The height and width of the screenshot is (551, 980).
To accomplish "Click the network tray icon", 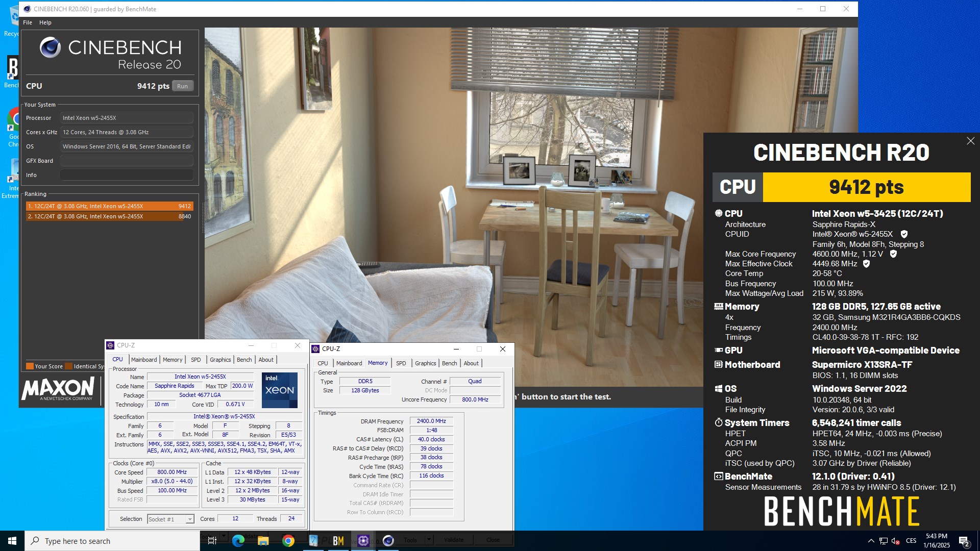I will coord(883,541).
